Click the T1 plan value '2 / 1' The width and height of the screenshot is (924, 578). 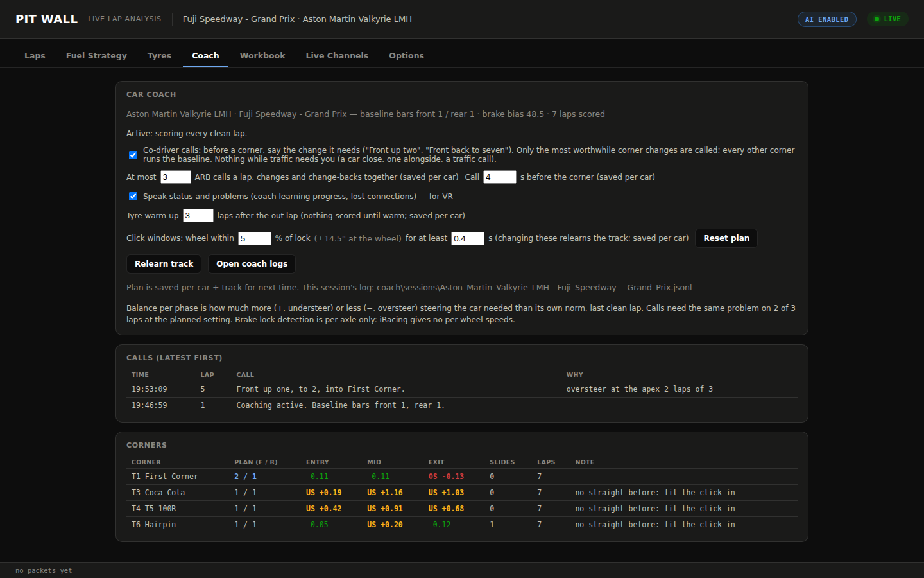pyautogui.click(x=245, y=477)
